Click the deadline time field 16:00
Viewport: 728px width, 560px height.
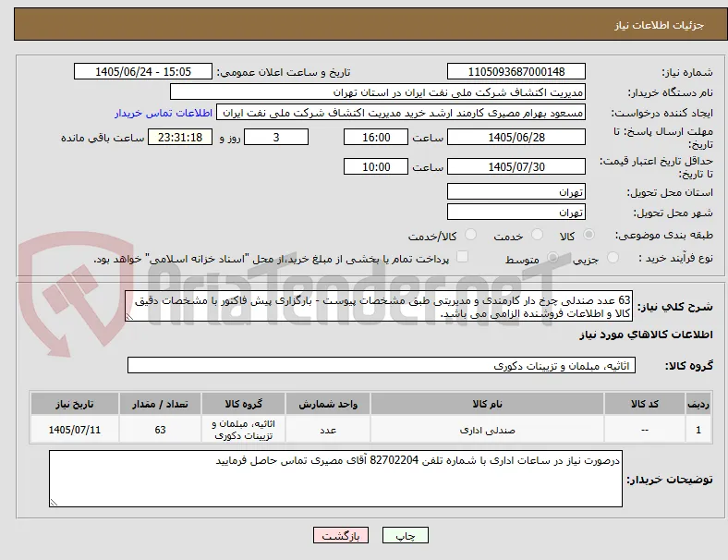376,137
